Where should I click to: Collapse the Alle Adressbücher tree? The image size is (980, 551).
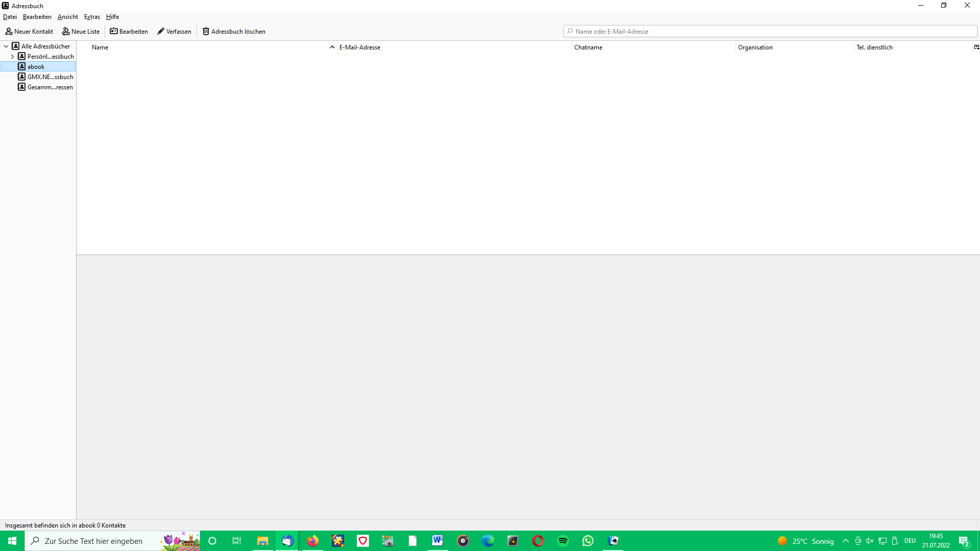tap(6, 46)
